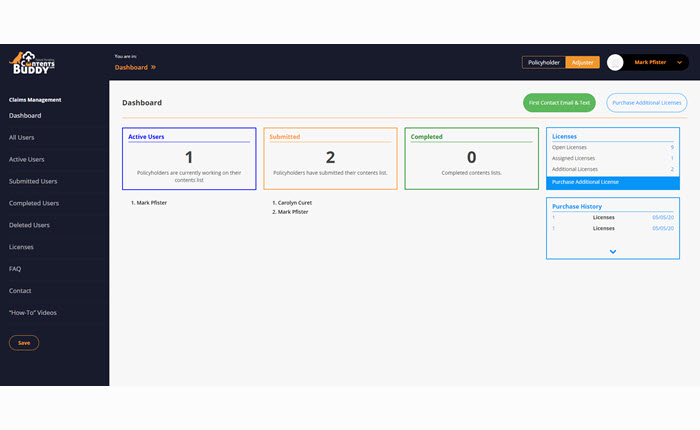
Task: Open Deleted Users in the sidebar
Action: click(x=29, y=225)
